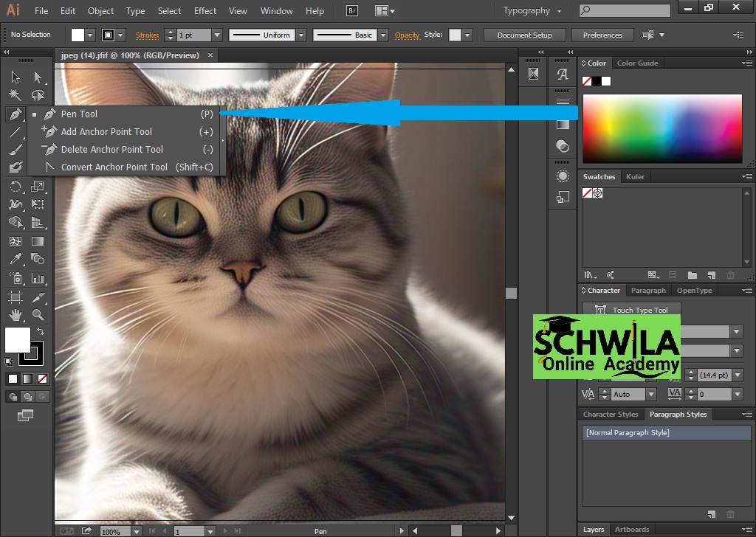Pick a color from the Color spectrum
Image resolution: width=756 pixels, height=537 pixels.
662,128
